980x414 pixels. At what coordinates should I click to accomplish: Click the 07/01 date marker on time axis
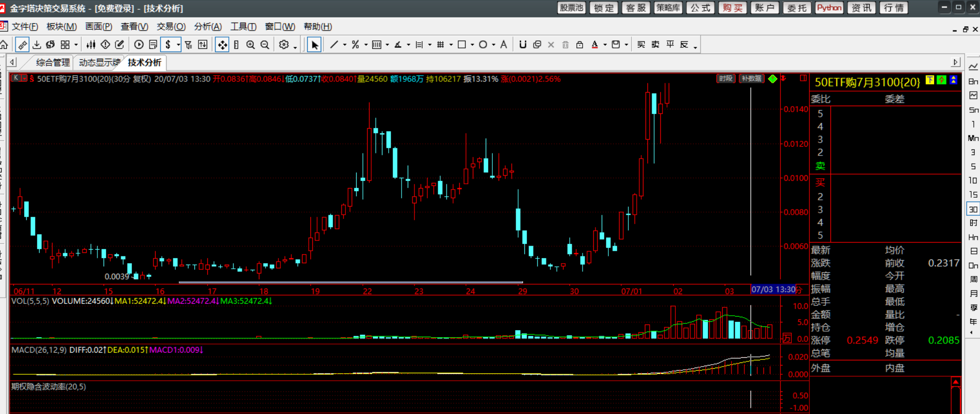coord(632,291)
